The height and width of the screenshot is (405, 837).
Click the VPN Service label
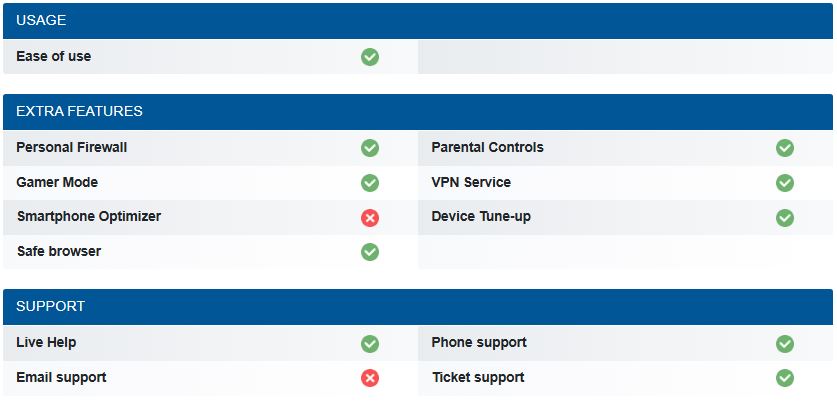(x=471, y=182)
